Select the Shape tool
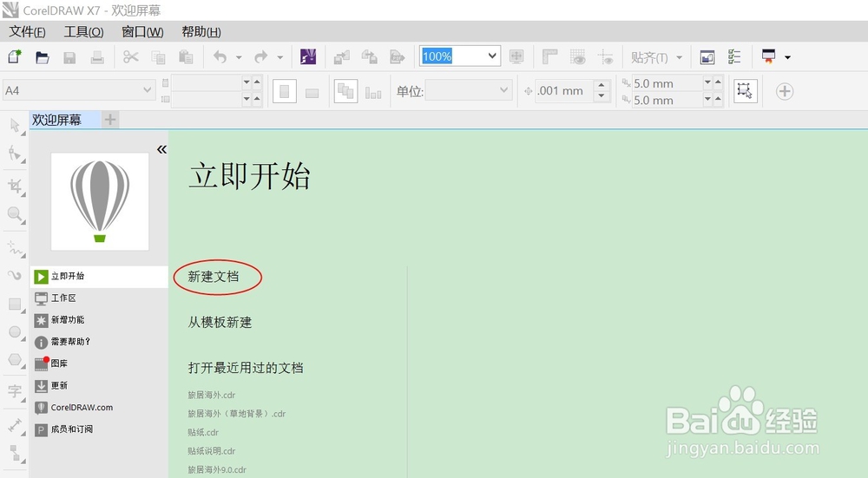The image size is (868, 478). click(x=15, y=154)
